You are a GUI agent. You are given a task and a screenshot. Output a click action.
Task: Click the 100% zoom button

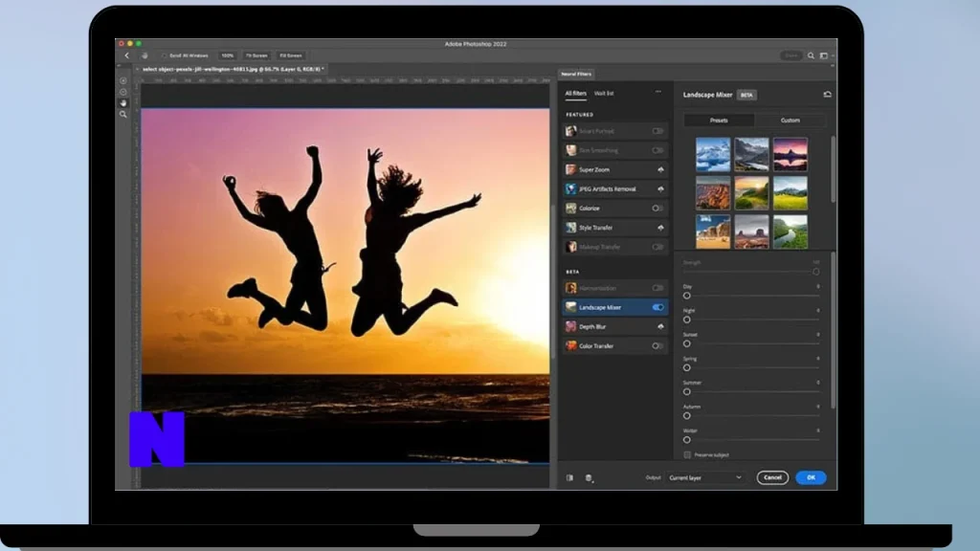click(228, 55)
